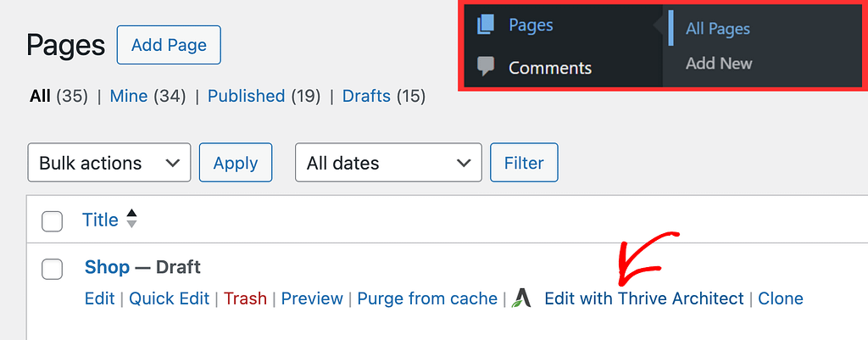868x340 pixels.
Task: Move the Shop page to Trash
Action: [245, 298]
